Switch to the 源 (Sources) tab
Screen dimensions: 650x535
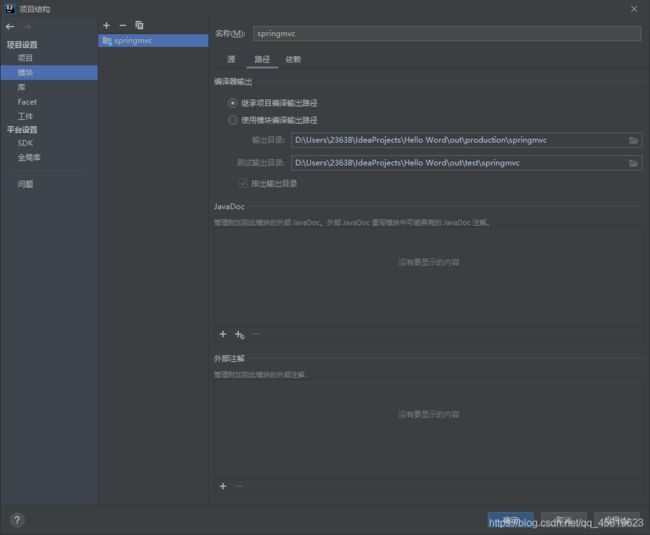[x=231, y=59]
